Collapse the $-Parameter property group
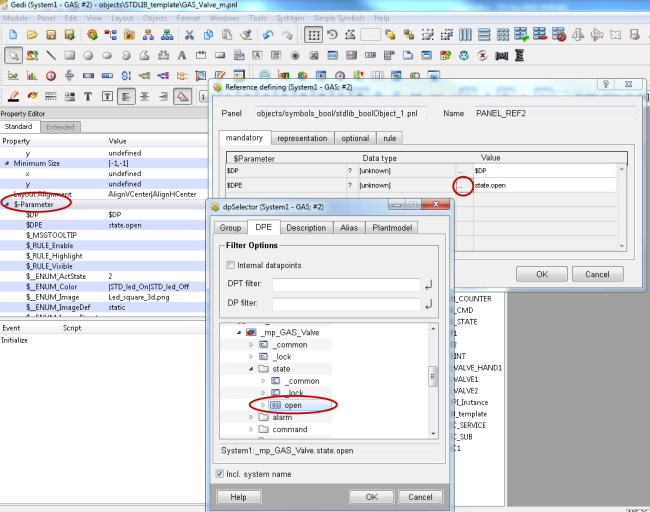Image resolution: width=650 pixels, height=512 pixels. tap(7, 204)
